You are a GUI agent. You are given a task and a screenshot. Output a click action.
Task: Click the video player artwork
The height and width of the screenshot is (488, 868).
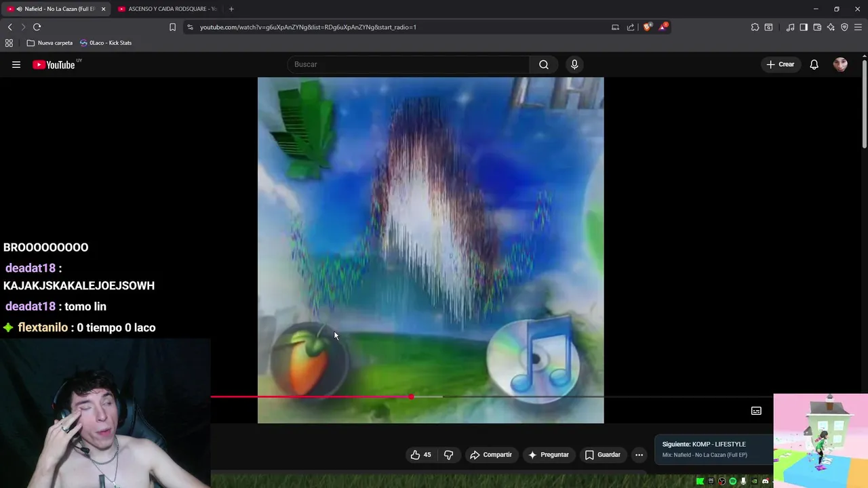pos(431,250)
